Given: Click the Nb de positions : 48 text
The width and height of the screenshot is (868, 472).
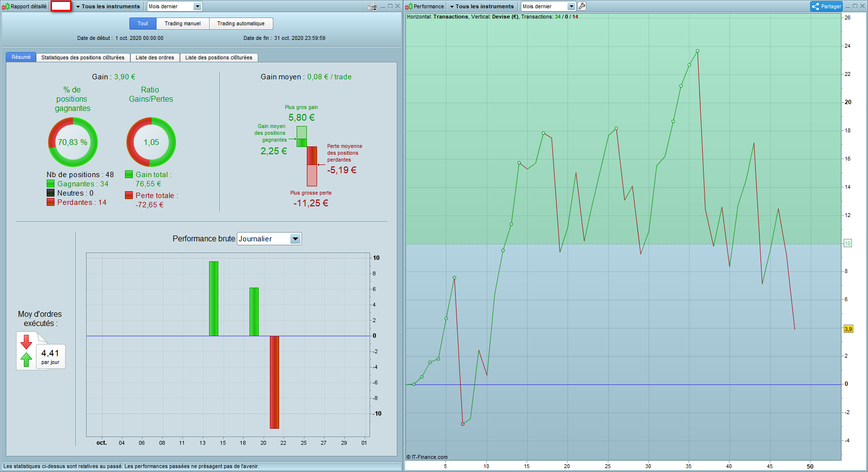Looking at the screenshot, I should (x=80, y=175).
